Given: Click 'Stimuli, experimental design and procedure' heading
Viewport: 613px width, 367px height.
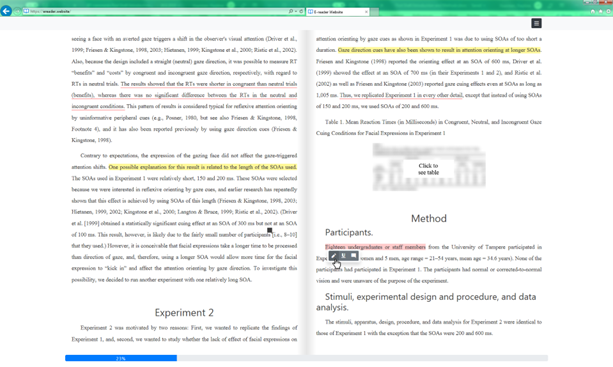Looking at the screenshot, I should (x=426, y=302).
